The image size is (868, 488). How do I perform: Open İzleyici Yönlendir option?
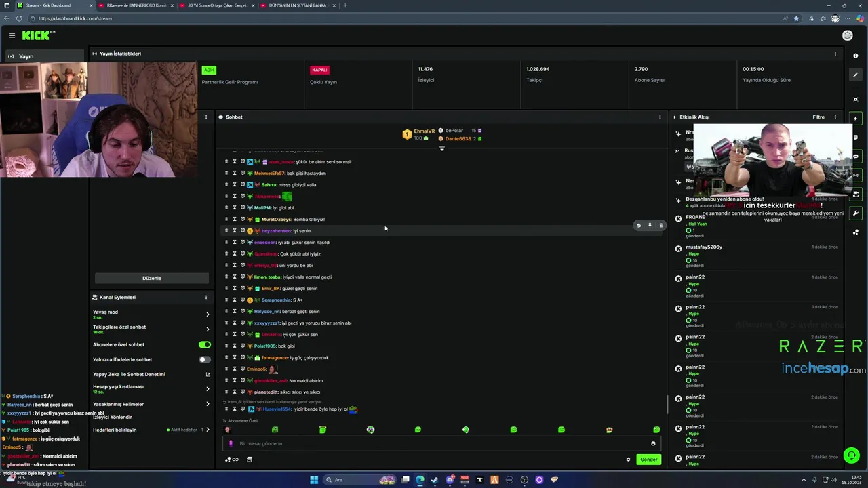coord(113,417)
